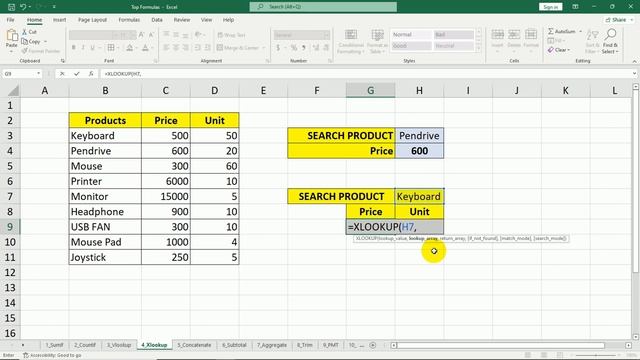Open Find & Select magnifier menu
Viewport: 640px width, 360px height.
point(610,41)
